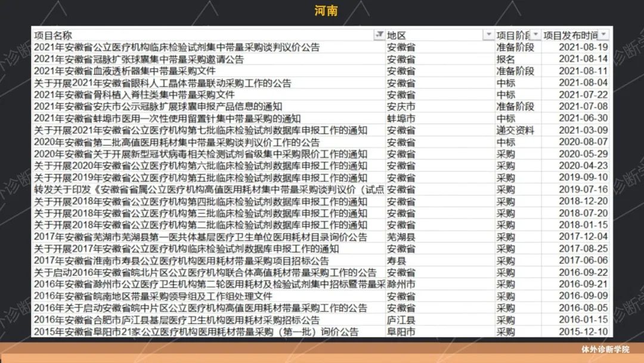Click the 阜阳市 region cell
The height and width of the screenshot is (363, 644).
point(401,331)
